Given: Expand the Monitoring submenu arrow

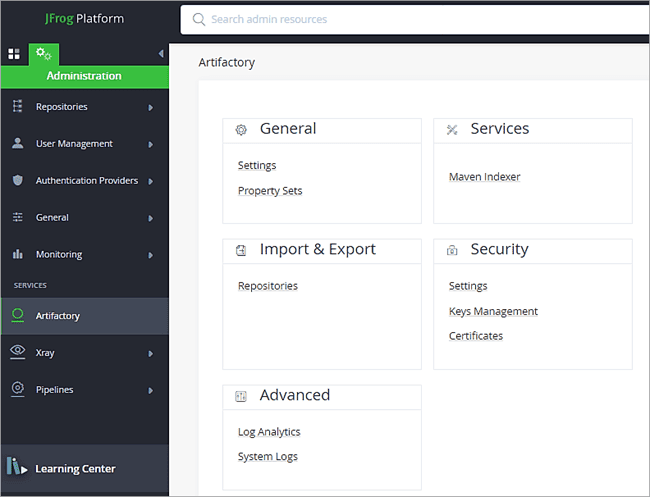Looking at the screenshot, I should pos(150,255).
